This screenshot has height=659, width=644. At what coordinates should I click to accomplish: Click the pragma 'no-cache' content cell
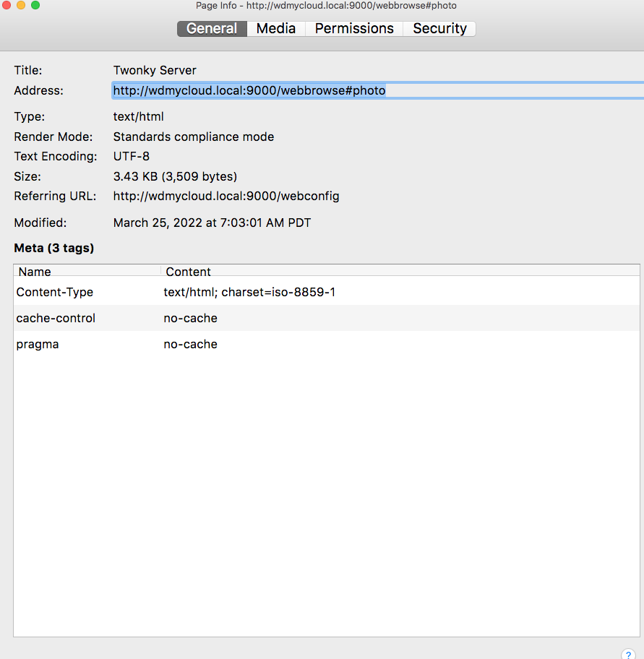[190, 344]
